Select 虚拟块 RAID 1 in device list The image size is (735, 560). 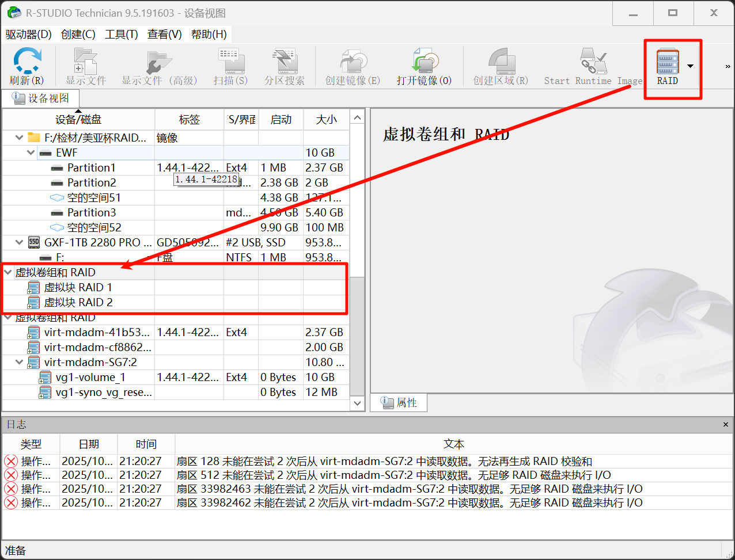78,287
